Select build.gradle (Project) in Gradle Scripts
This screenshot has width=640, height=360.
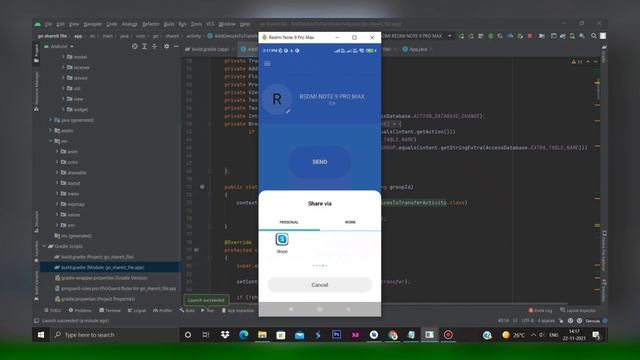tap(94, 257)
